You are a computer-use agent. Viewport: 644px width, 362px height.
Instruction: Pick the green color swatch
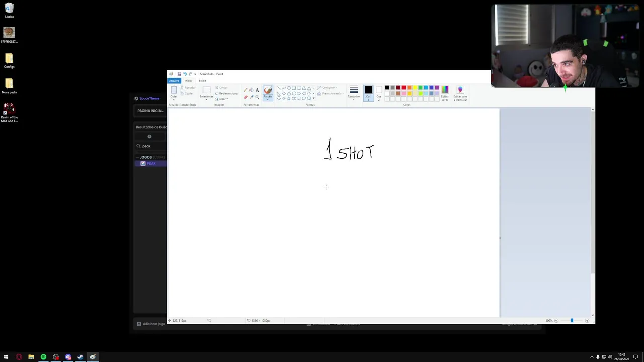[420, 87]
